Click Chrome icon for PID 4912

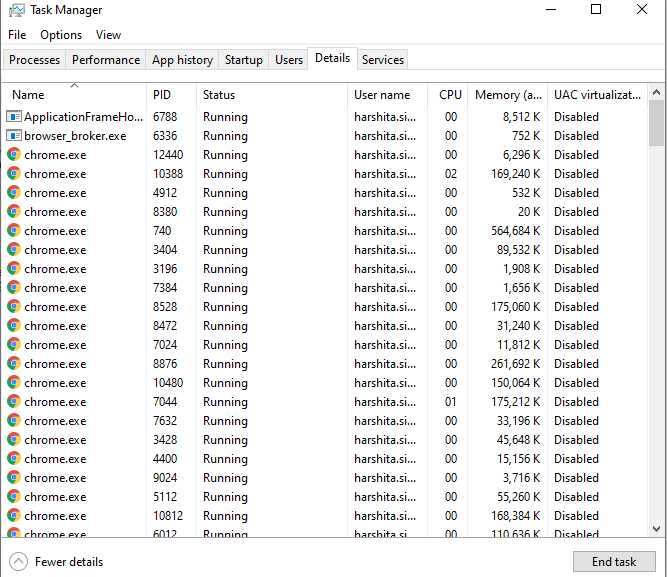tap(14, 193)
